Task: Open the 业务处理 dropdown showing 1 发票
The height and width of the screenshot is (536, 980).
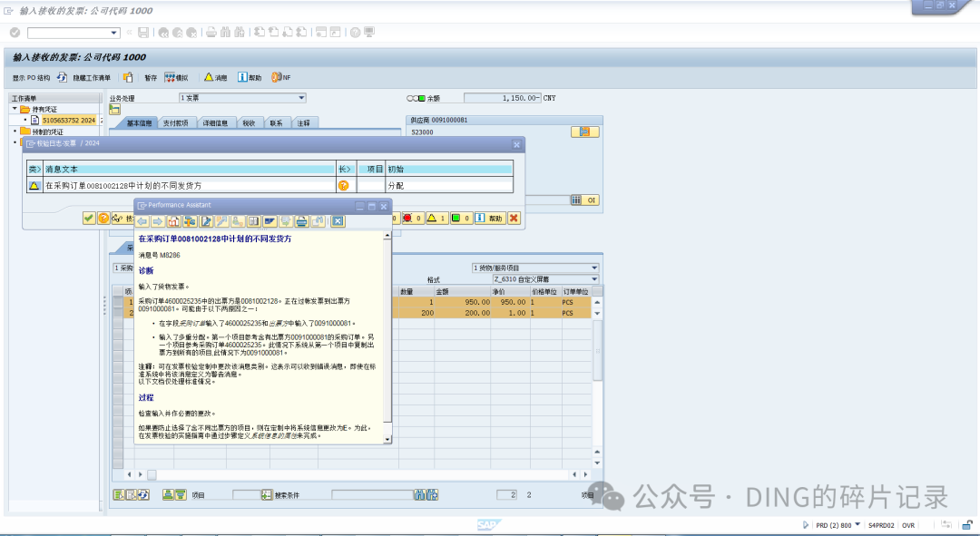Action: [242, 98]
